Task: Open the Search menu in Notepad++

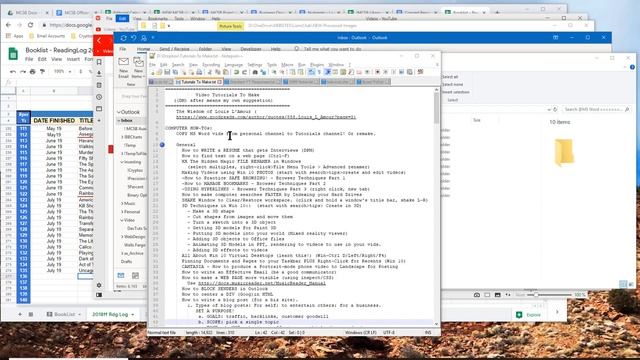Action: click(178, 65)
